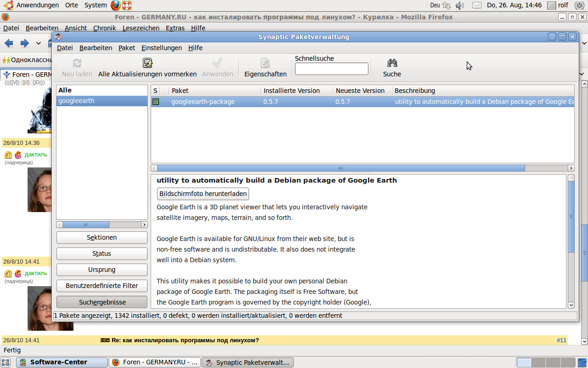Click the volume speaker icon

point(460,6)
